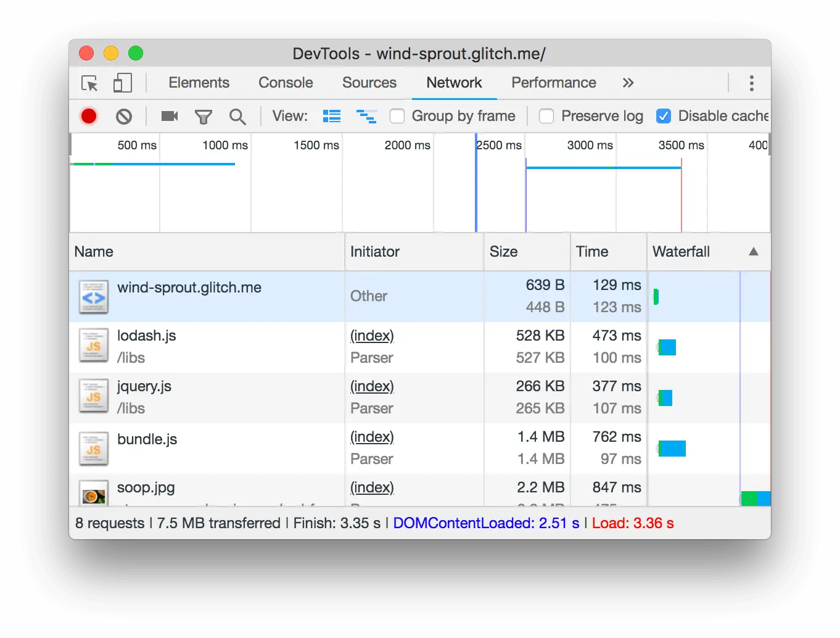Open the filter funnel icon
Image resolution: width=840 pixels, height=638 pixels.
(203, 117)
